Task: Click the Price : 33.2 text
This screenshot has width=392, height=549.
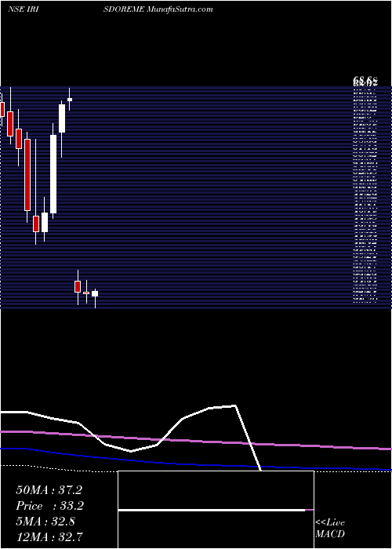Action: pyautogui.click(x=50, y=506)
